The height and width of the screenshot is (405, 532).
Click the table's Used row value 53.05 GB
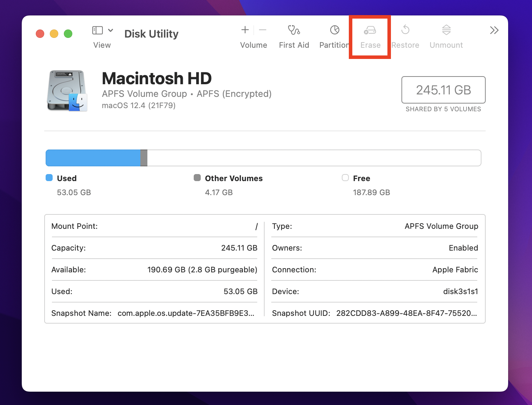(x=240, y=292)
